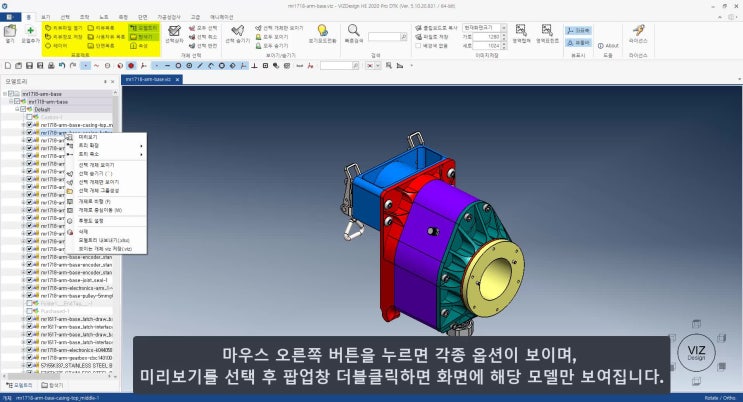Close the mr1718-arm-base.viz document tab
Image resolution: width=743 pixels, height=402 pixels.
[x=178, y=79]
